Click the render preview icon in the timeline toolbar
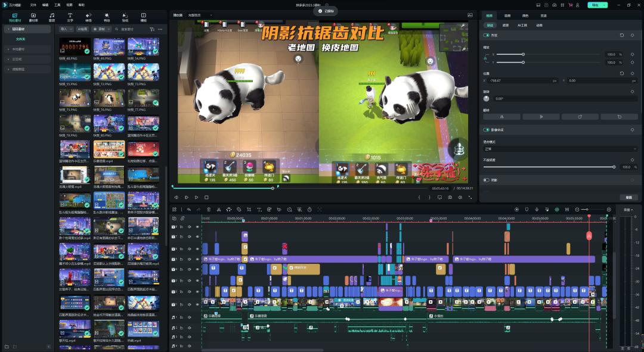 coord(516,210)
